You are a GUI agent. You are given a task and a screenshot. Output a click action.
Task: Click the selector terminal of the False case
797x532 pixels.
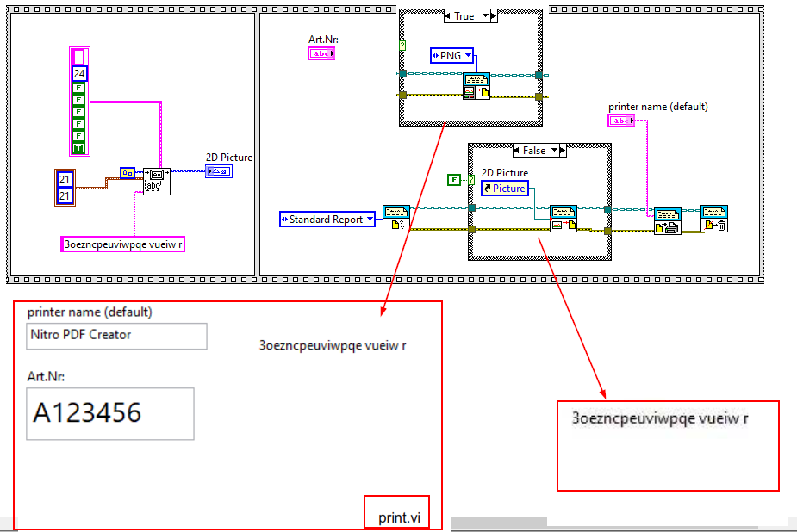[x=471, y=180]
